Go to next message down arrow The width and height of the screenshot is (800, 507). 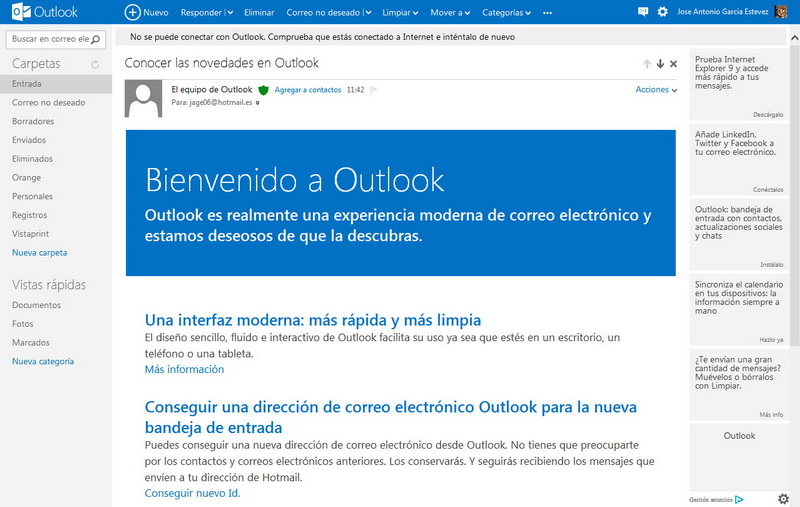point(660,64)
